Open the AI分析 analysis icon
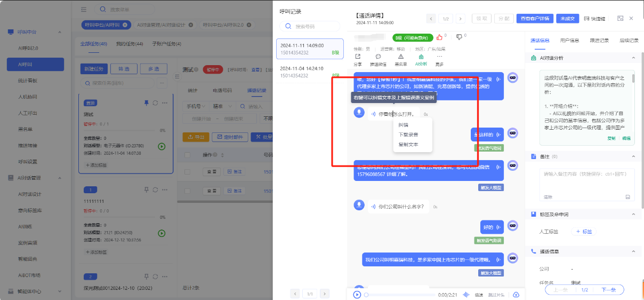This screenshot has width=644, height=300. [x=421, y=57]
